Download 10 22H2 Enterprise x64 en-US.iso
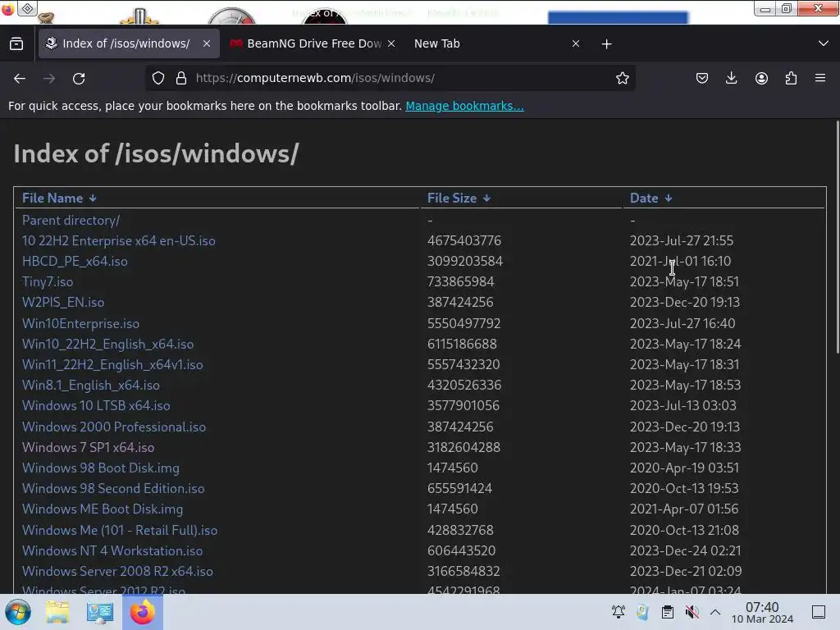The height and width of the screenshot is (630, 840). (118, 241)
